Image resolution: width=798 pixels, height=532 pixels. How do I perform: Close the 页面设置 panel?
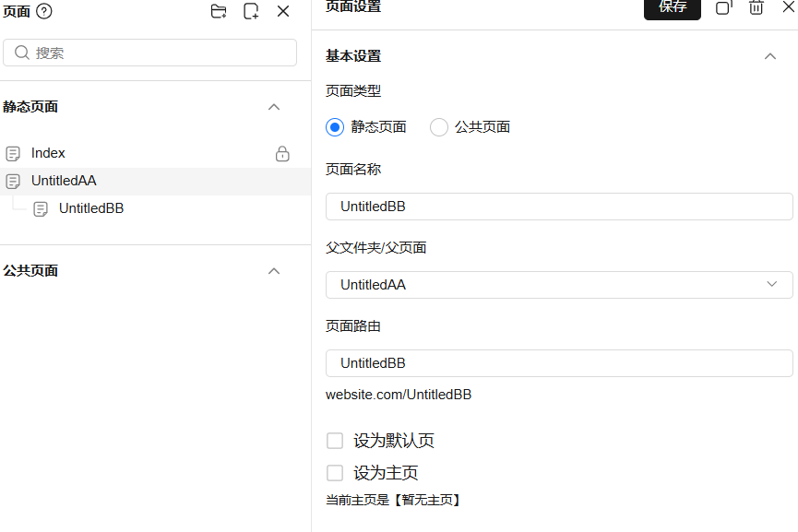click(789, 7)
